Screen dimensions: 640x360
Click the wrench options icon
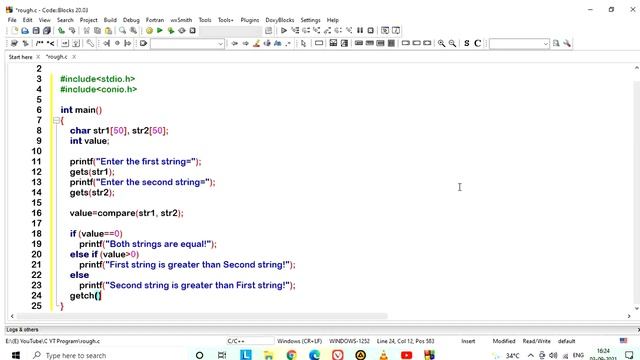[567, 43]
